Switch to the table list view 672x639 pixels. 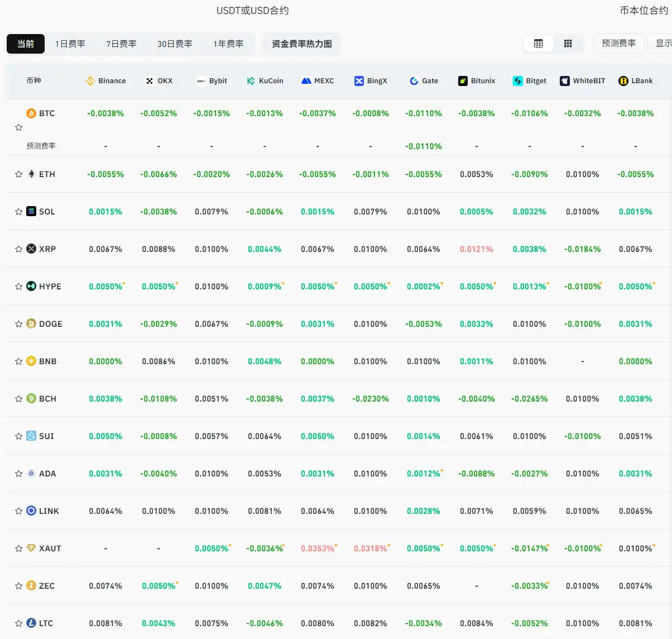click(538, 44)
